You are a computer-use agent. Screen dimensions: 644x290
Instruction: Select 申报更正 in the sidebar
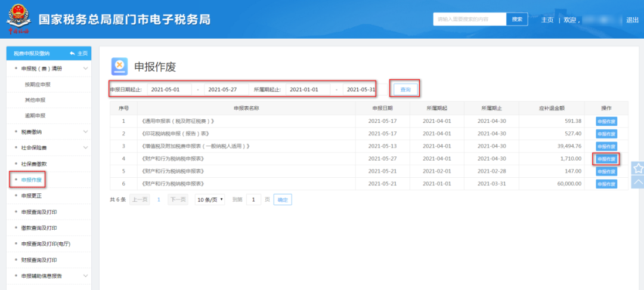31,196
